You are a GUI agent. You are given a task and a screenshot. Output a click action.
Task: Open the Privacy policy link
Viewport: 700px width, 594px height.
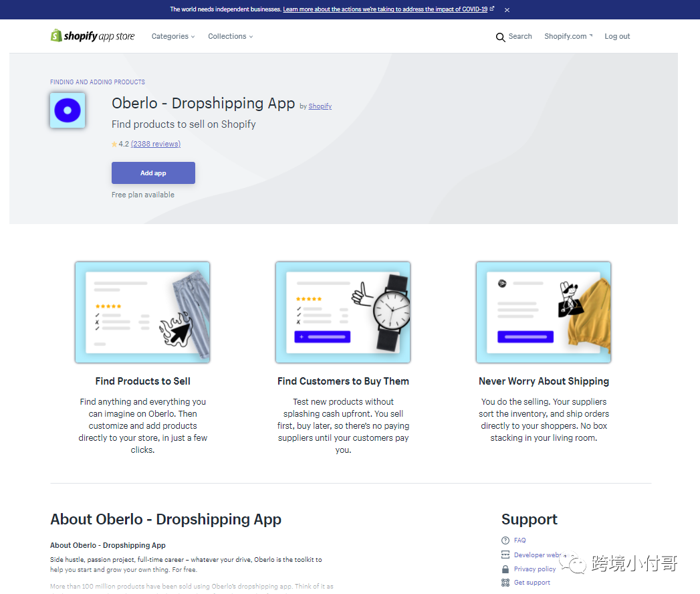click(535, 569)
